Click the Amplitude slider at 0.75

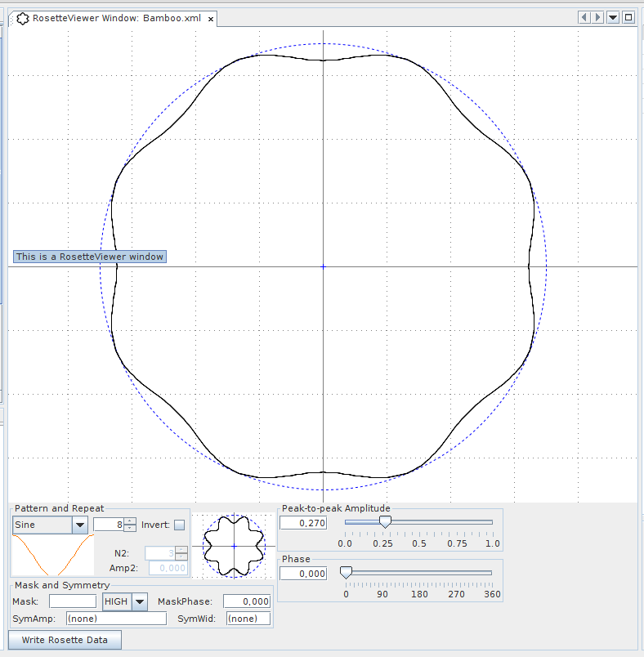[456, 522]
